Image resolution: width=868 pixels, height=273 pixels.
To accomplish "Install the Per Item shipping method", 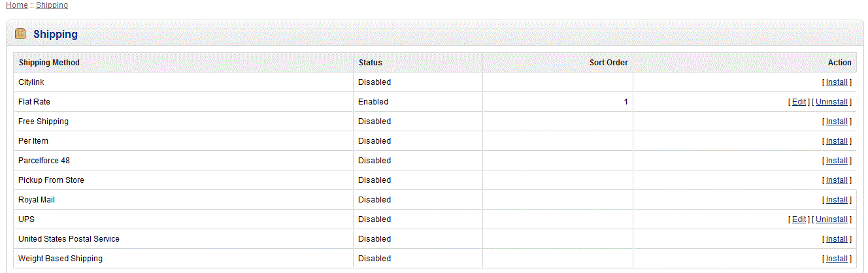I will click(837, 141).
